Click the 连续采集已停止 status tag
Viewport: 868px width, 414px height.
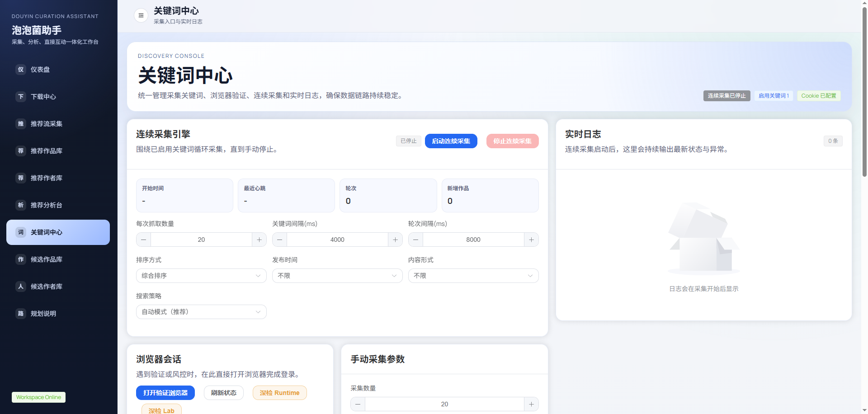click(726, 96)
